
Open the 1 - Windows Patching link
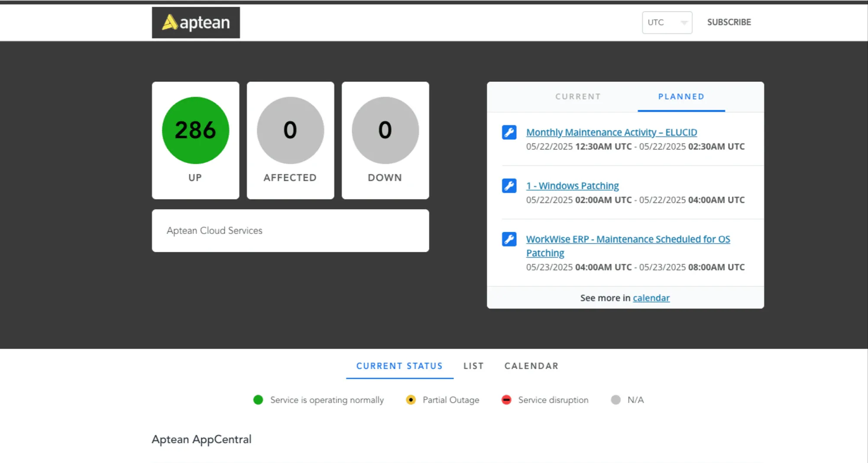click(572, 186)
